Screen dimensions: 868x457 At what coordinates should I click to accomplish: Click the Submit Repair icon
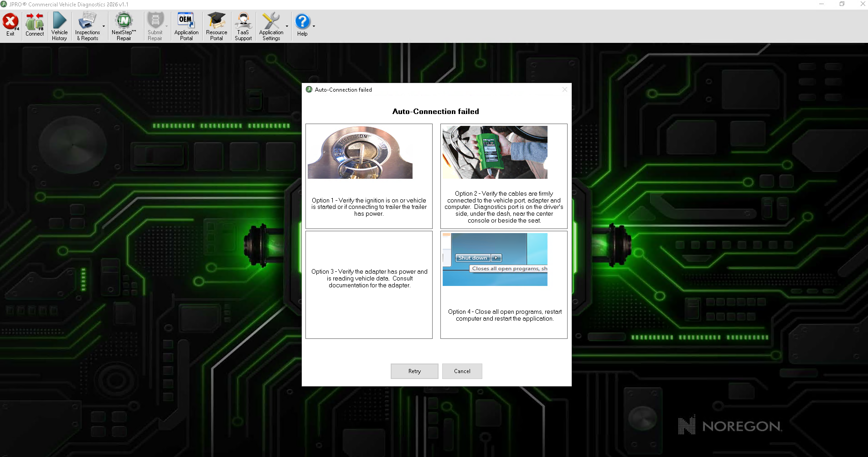(x=155, y=26)
